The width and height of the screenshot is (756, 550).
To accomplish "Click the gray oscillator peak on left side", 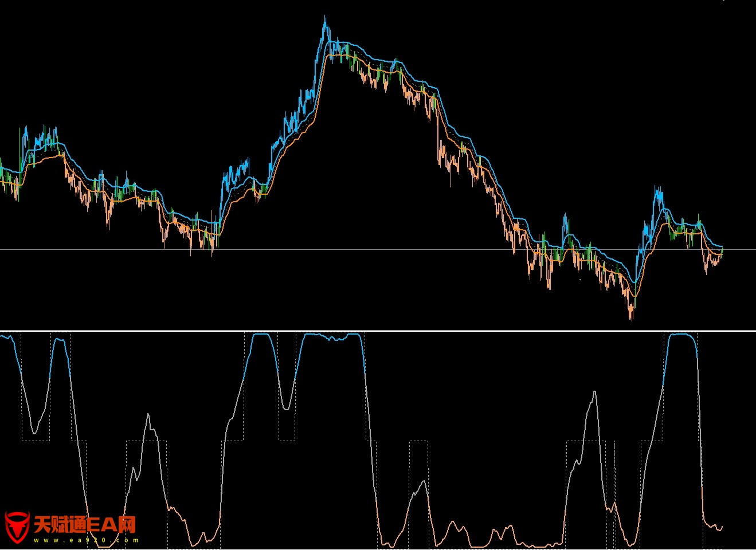I will click(x=148, y=415).
